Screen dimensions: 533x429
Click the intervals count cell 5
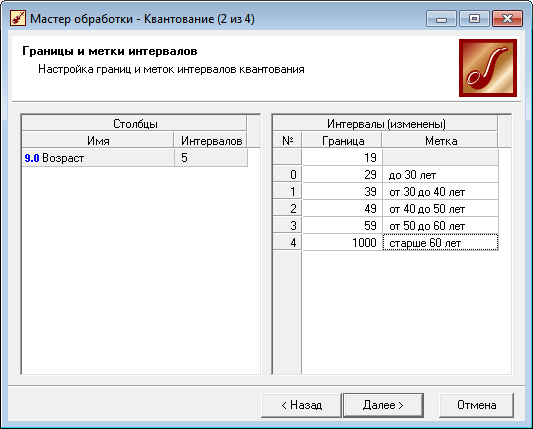pos(211,158)
